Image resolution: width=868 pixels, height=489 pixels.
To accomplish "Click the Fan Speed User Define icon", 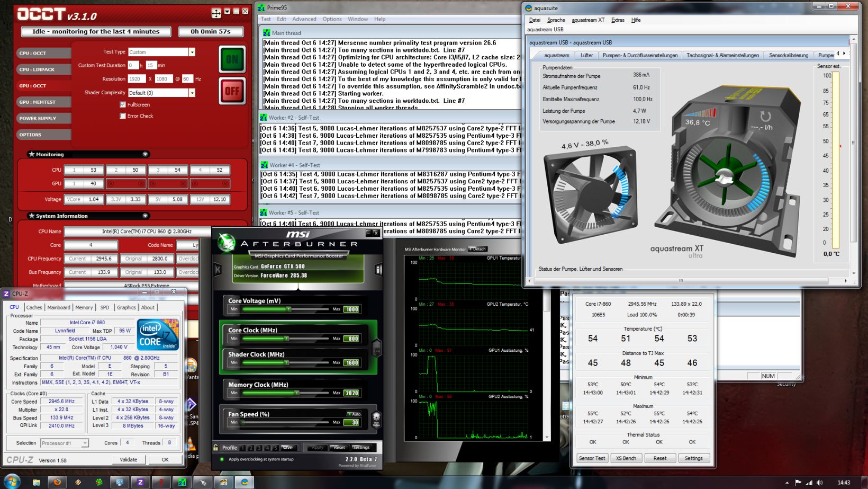I will [376, 419].
